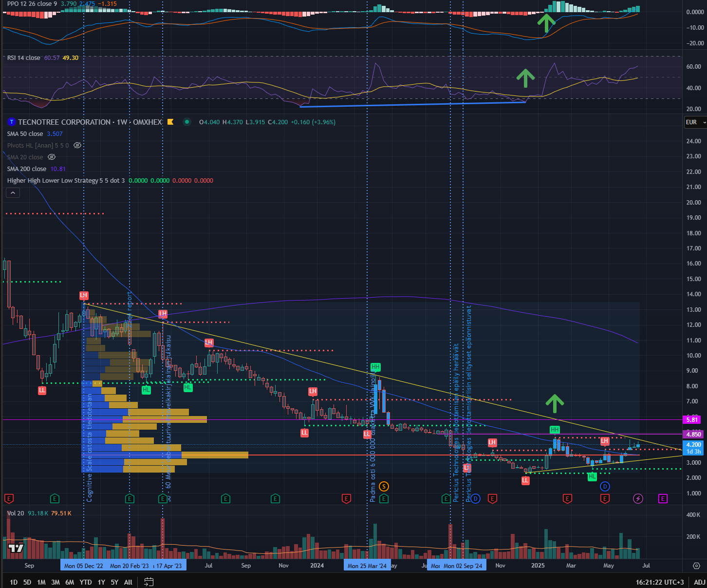Switch to the 5Y time range
The width and height of the screenshot is (707, 588).
[x=114, y=582]
